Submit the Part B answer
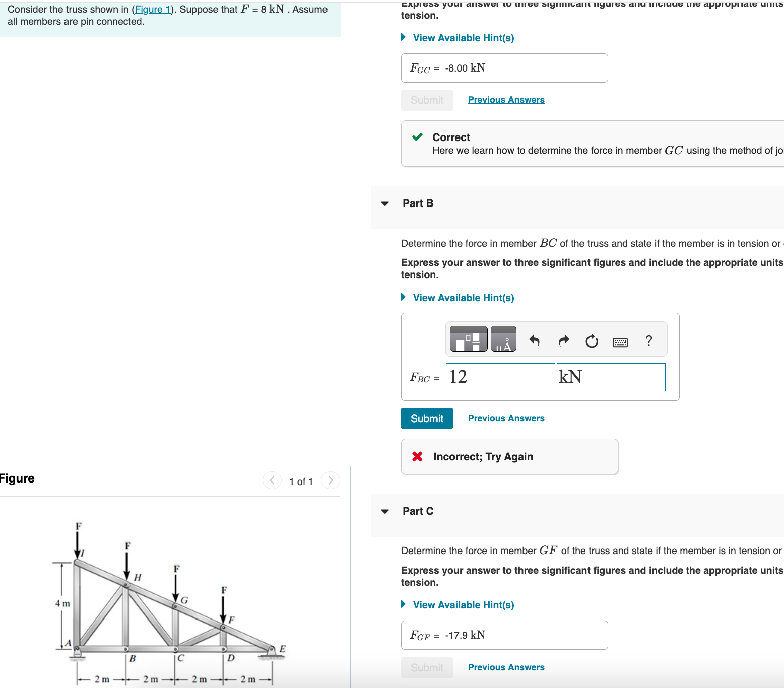Viewport: 784px width, 688px height. click(426, 418)
